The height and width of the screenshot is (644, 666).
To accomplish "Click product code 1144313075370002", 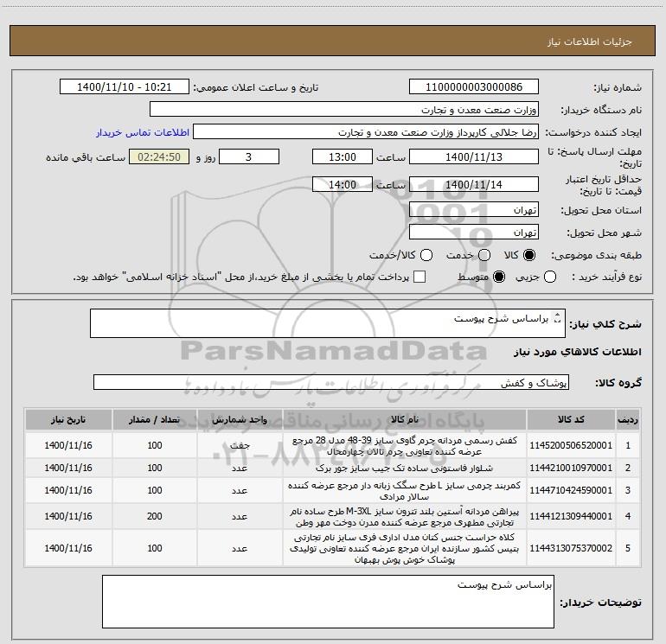I will click(571, 548).
